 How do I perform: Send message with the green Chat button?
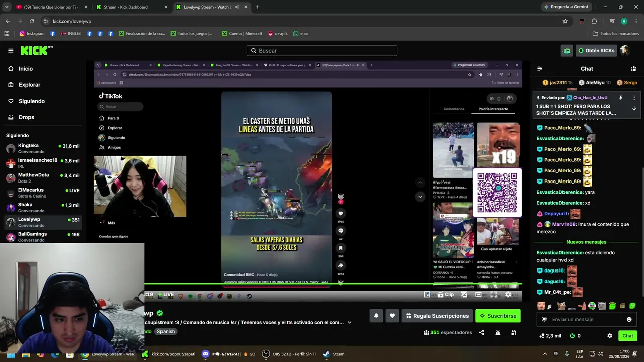click(628, 336)
